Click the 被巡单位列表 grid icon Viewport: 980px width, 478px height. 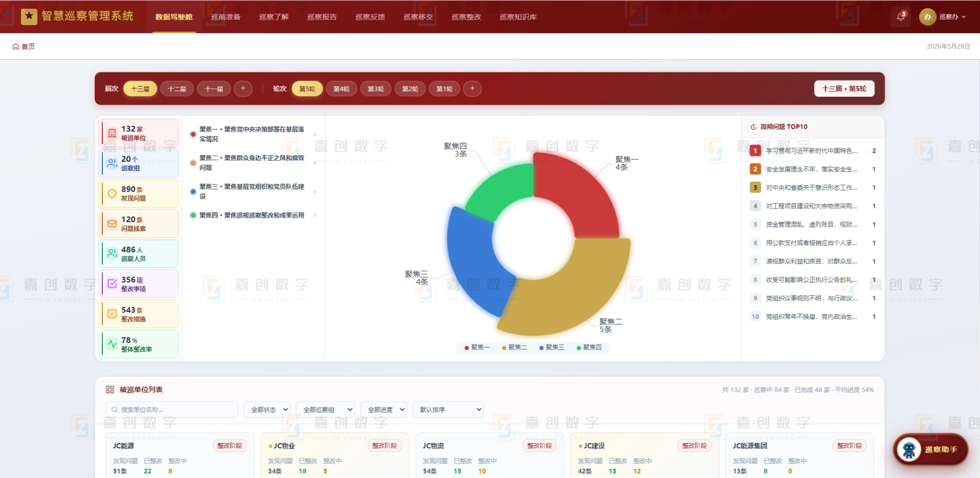coord(110,390)
